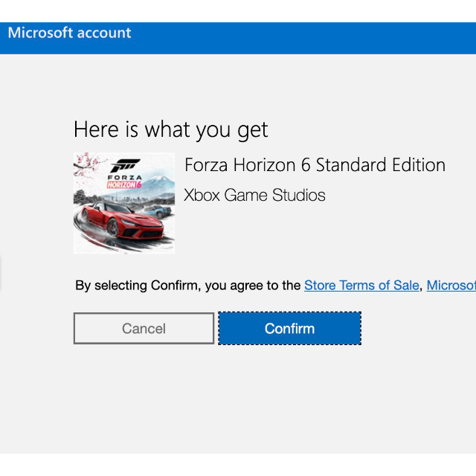Click the Confirm button

pyautogui.click(x=289, y=328)
